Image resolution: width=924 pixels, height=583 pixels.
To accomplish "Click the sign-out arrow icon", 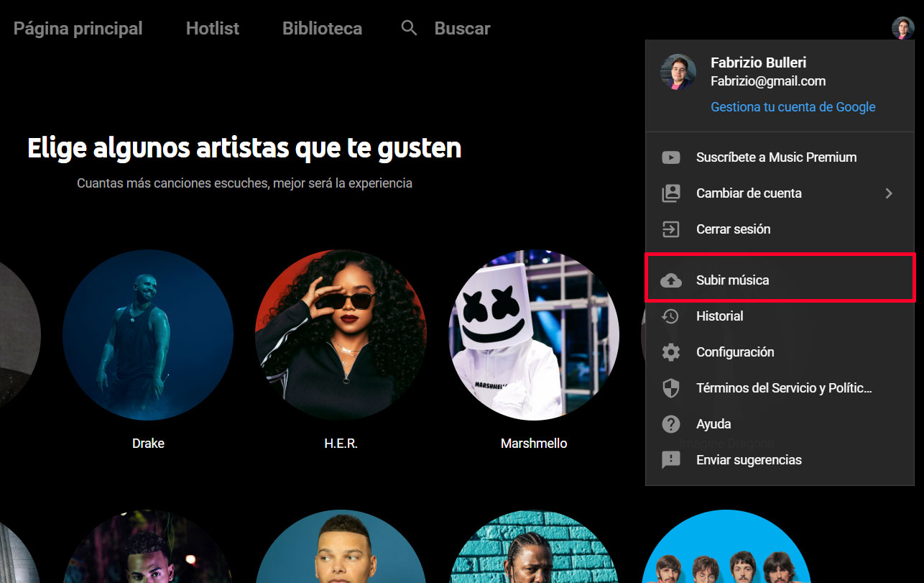I will point(671,229).
